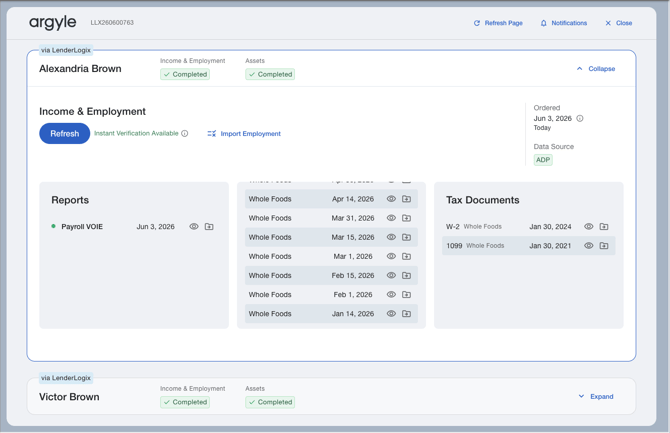Screen dimensions: 670x433
Task: Click order ID LLX260600763
Action: pos(112,23)
